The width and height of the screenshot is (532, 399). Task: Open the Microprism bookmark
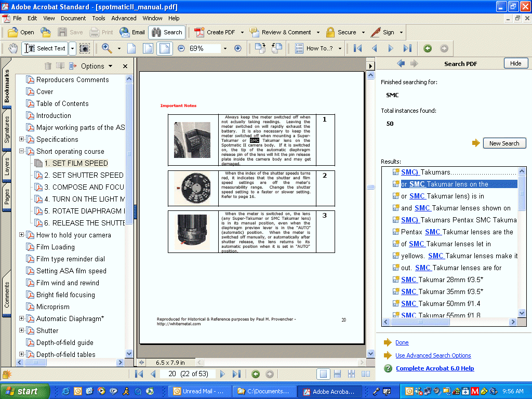coord(52,307)
